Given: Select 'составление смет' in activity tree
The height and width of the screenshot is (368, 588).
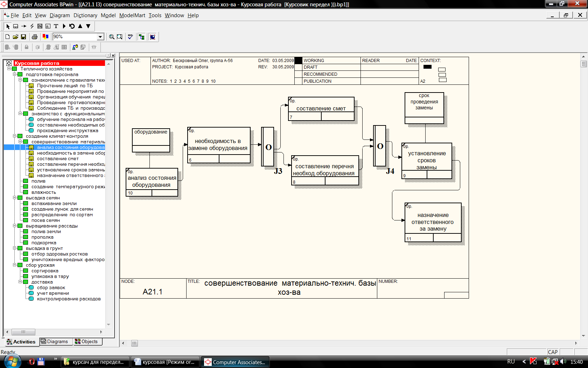Looking at the screenshot, I should click(58, 159).
